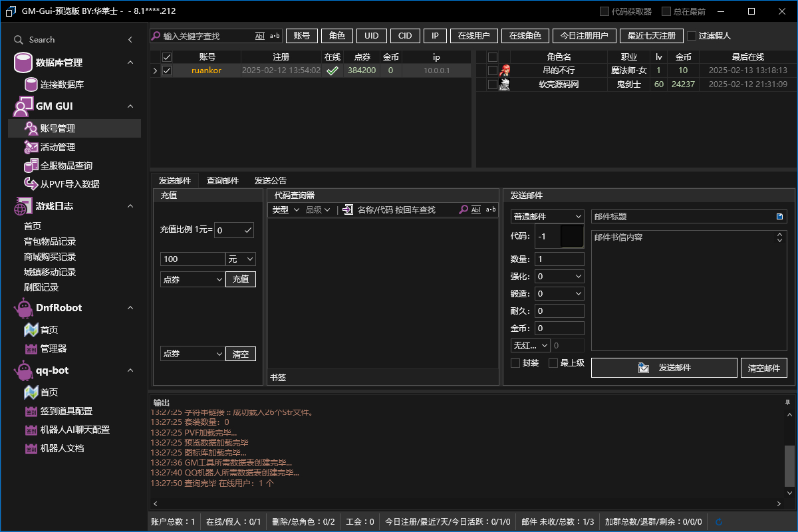Click the refresh icon in status bar
The width and height of the screenshot is (798, 532).
(718, 522)
